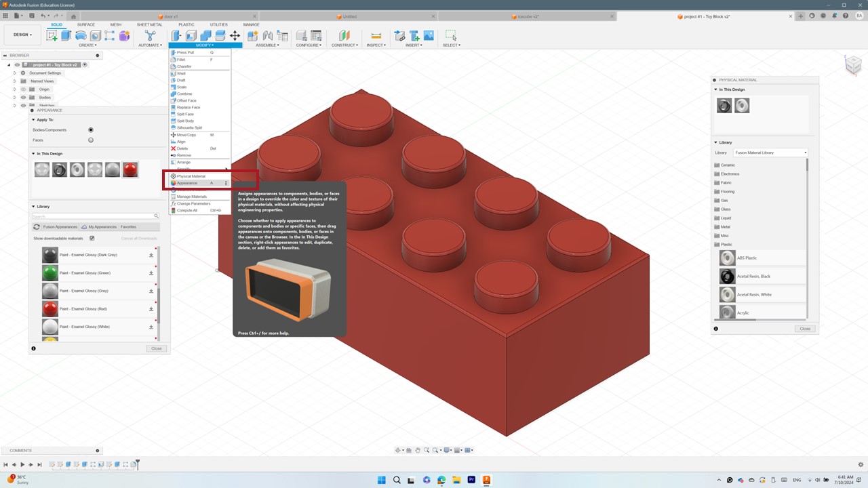The height and width of the screenshot is (488, 868).
Task: Select Physical Material menu entry
Action: click(200, 176)
